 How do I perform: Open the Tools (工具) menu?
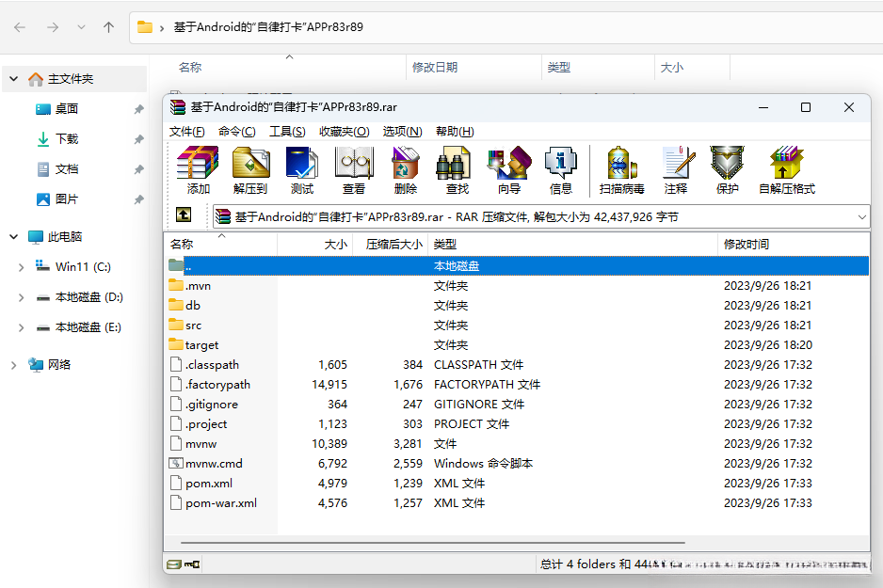pos(287,132)
